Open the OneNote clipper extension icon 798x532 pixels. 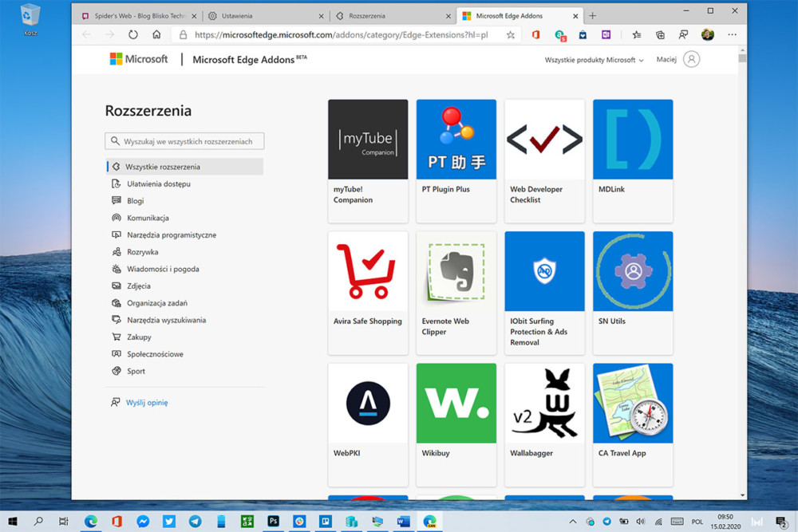click(x=606, y=34)
